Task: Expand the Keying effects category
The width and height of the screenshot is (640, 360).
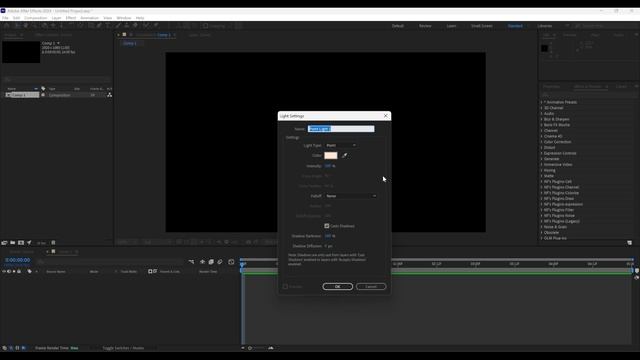Action: click(x=542, y=170)
